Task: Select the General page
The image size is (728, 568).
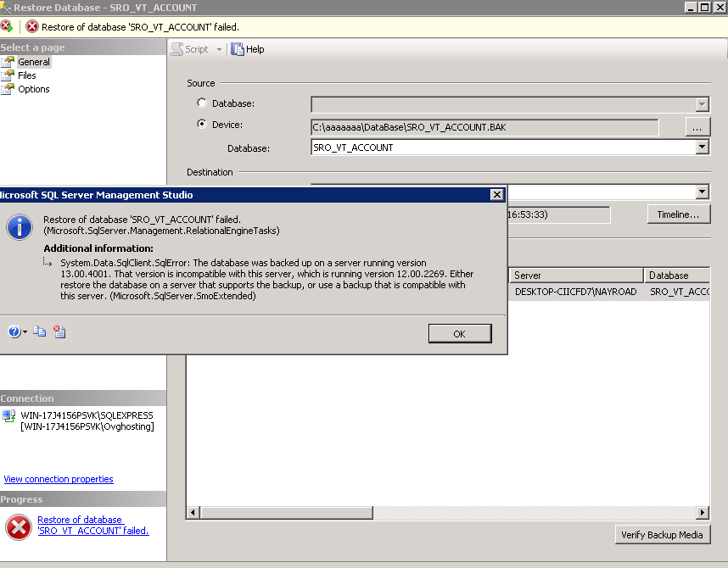Action: tap(33, 62)
